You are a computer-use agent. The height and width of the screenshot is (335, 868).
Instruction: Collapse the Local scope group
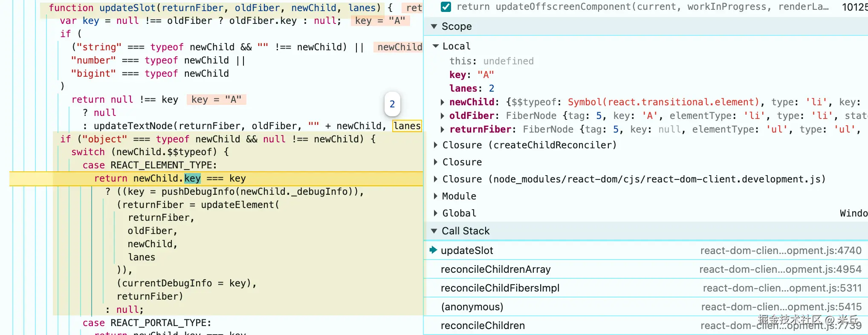435,46
